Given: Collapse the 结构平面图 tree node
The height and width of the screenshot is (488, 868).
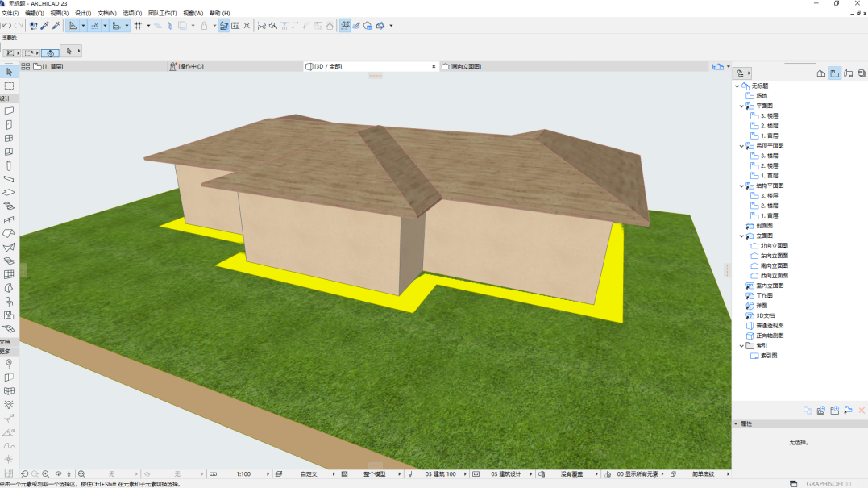Looking at the screenshot, I should (741, 186).
